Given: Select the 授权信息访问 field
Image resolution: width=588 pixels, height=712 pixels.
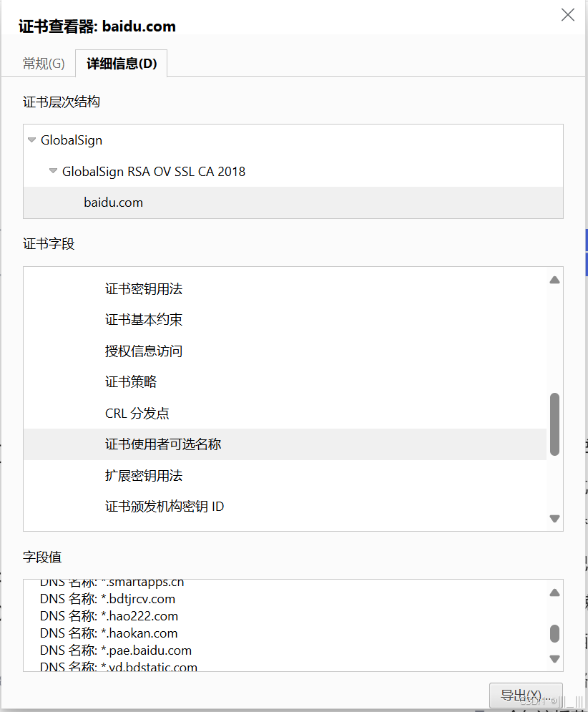Looking at the screenshot, I should click(144, 351).
